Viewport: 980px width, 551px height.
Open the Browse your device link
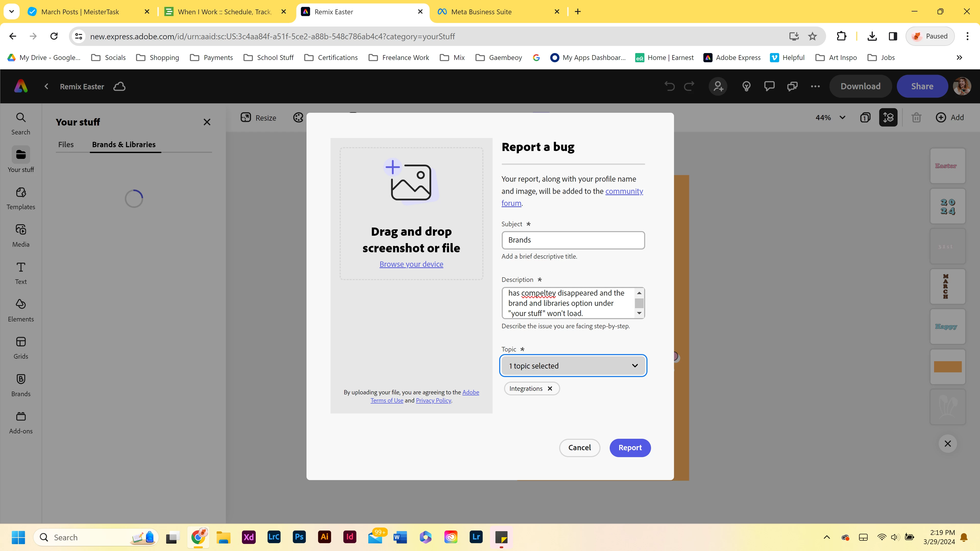click(x=411, y=264)
